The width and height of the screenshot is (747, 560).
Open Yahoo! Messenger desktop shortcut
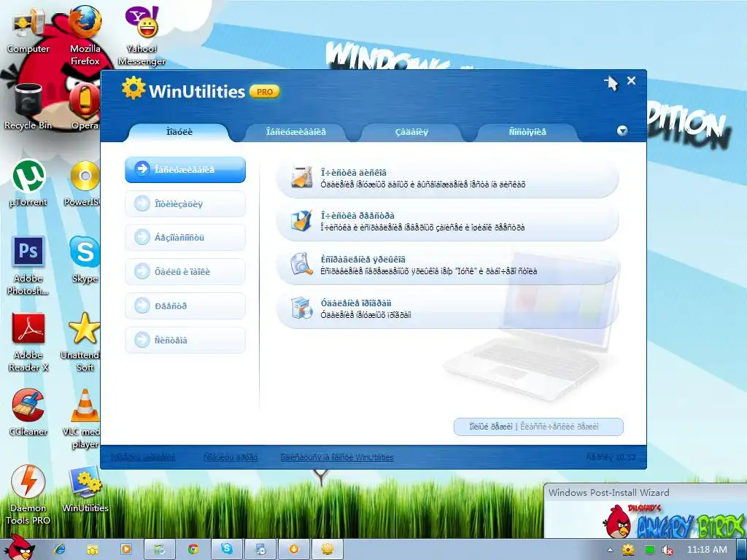[142, 36]
